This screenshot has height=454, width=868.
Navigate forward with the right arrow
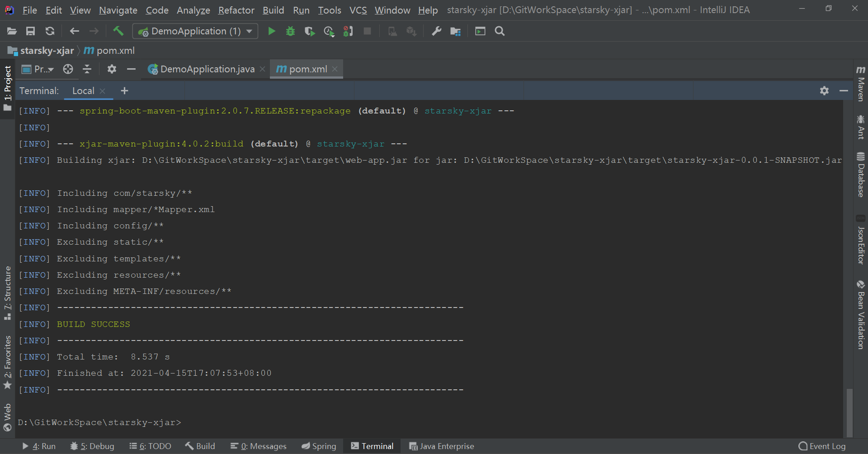(94, 31)
